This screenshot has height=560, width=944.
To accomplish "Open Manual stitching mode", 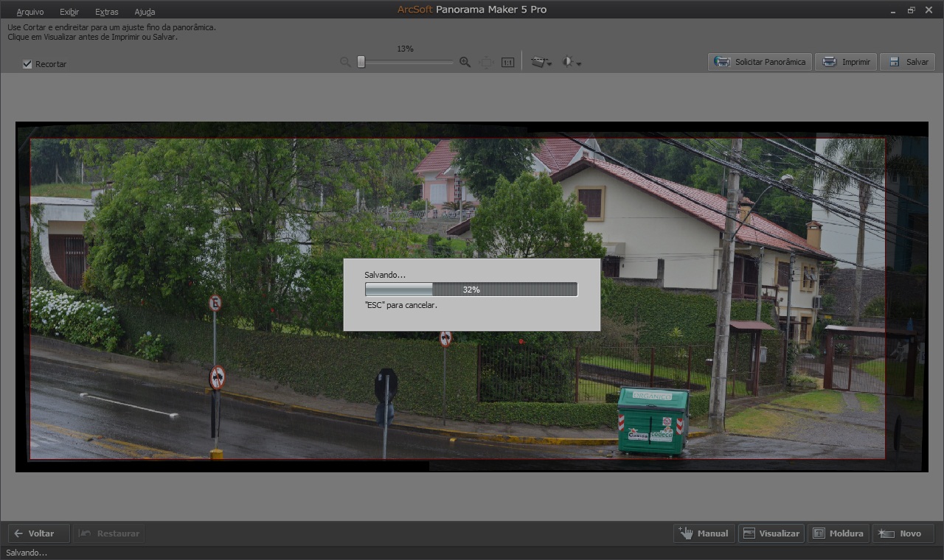I will pyautogui.click(x=704, y=533).
